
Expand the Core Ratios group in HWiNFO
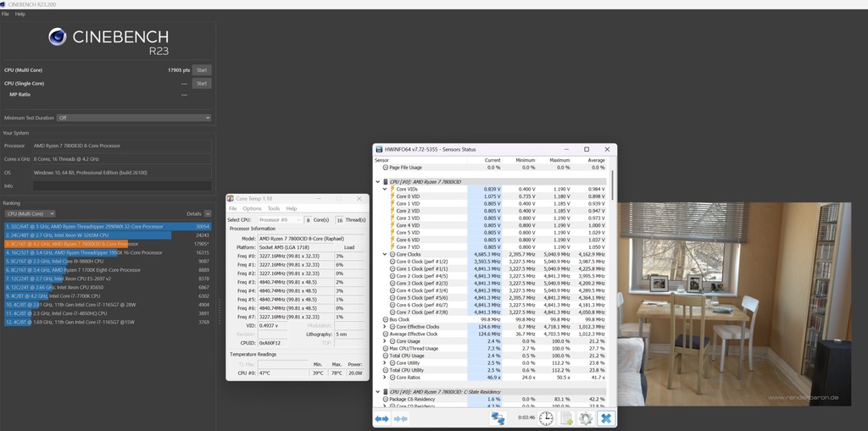pyautogui.click(x=385, y=378)
